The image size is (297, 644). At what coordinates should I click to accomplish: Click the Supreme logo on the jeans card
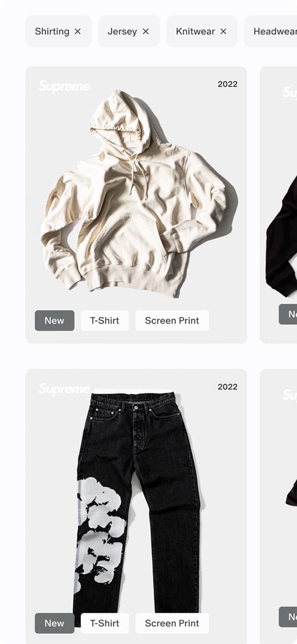coord(64,389)
